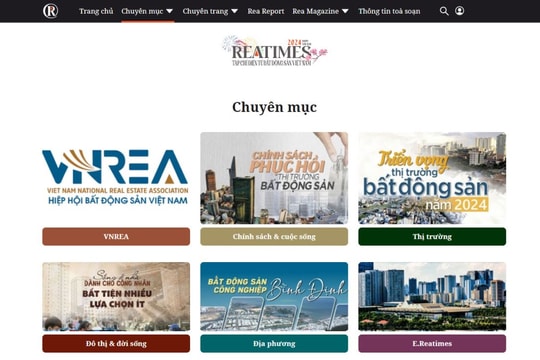This screenshot has width=540, height=360.
Task: Open the search magnifier icon
Action: pos(444,11)
